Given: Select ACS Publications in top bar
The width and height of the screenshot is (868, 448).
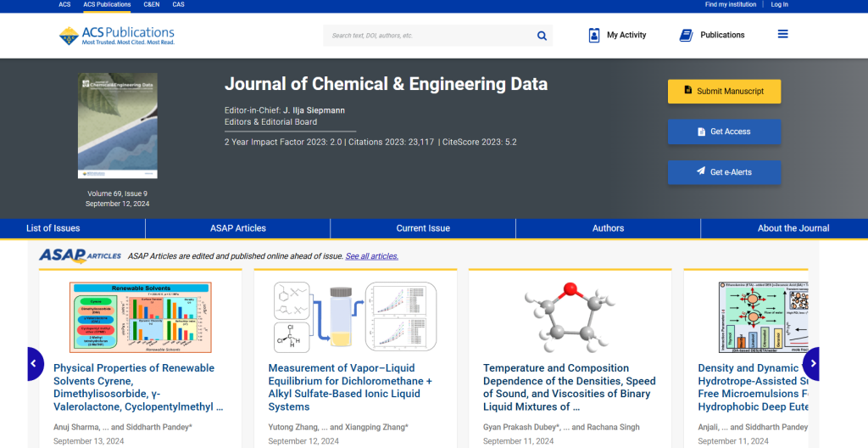Looking at the screenshot, I should click(x=107, y=4).
